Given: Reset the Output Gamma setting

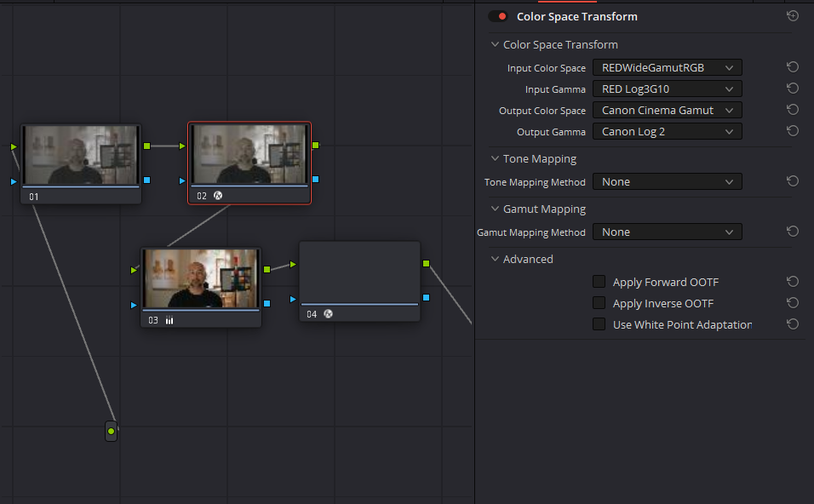Looking at the screenshot, I should [792, 131].
